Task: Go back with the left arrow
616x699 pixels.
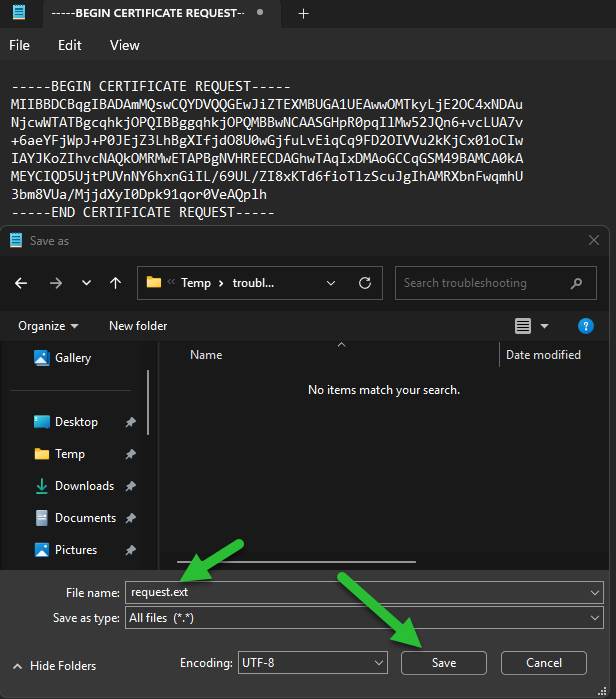Action: pos(21,283)
